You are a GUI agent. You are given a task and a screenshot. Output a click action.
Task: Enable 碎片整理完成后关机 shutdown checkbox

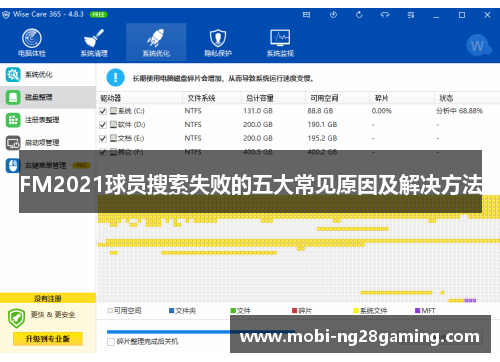pos(111,342)
